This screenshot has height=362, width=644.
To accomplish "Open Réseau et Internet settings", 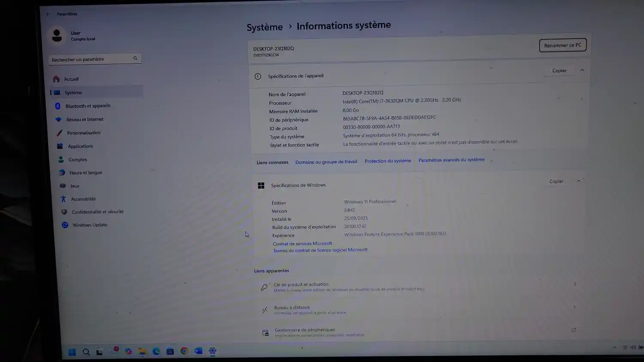I will click(x=85, y=119).
